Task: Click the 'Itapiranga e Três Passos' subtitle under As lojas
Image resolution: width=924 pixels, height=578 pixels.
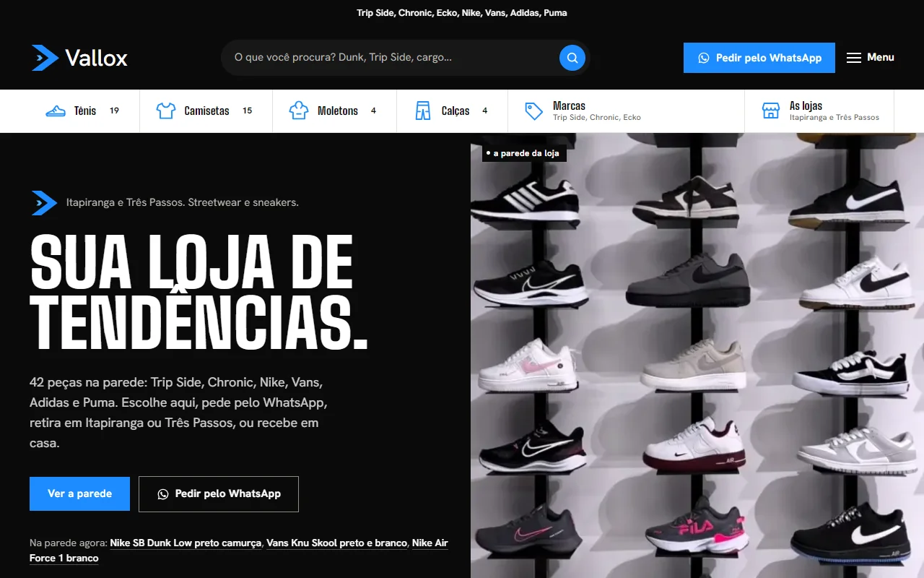Action: point(834,117)
